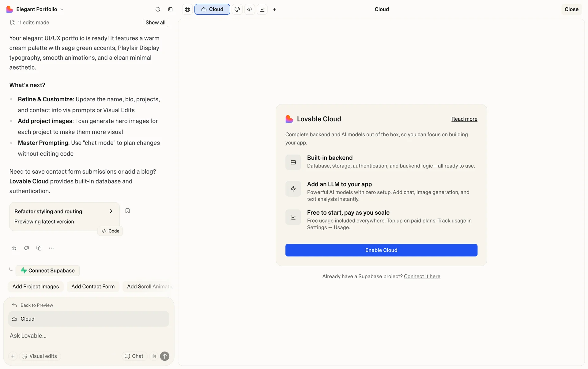
Task: Expand Refactor styling and routing card
Action: click(111, 211)
